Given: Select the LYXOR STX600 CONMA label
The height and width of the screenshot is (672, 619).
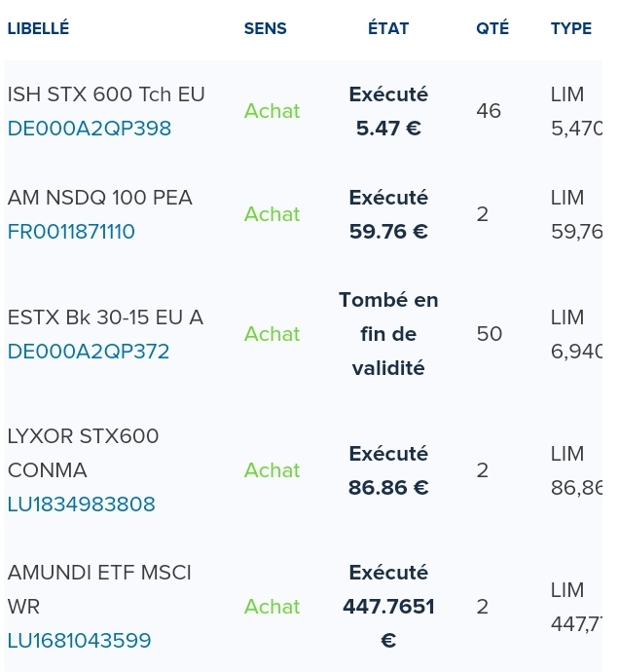Looking at the screenshot, I should pyautogui.click(x=83, y=454).
